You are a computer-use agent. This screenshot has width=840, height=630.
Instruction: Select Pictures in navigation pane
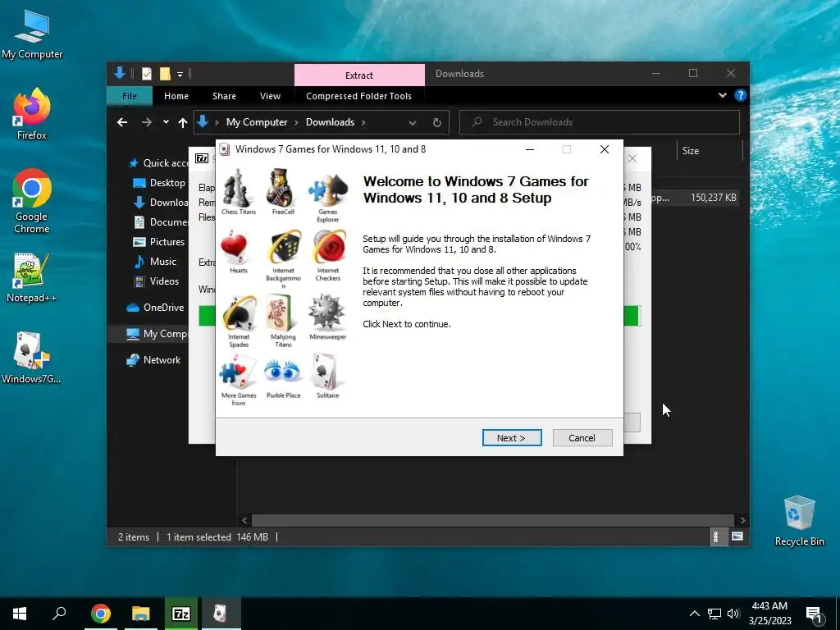[160, 242]
